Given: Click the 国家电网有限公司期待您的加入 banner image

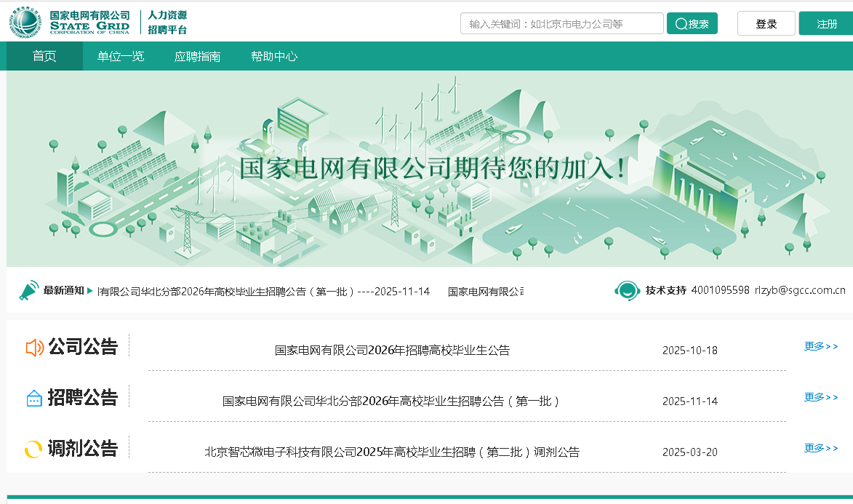Looking at the screenshot, I should [430, 168].
